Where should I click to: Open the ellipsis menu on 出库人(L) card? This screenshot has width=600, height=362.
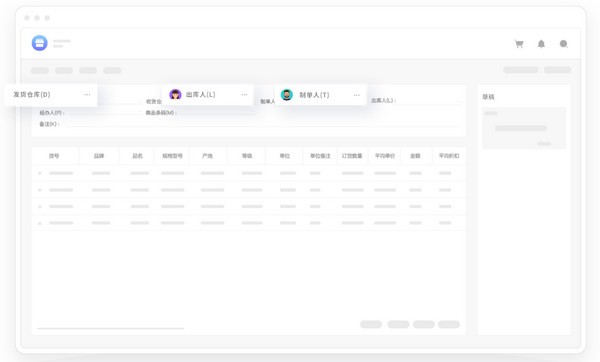tap(244, 95)
